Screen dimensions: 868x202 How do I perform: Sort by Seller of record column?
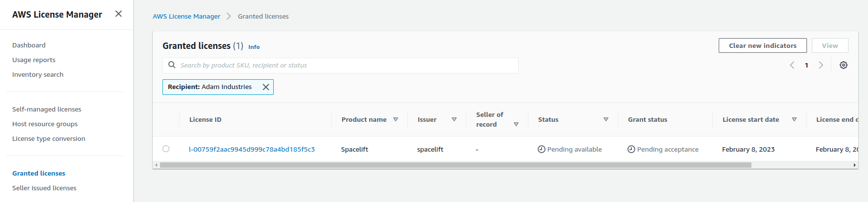[516, 124]
